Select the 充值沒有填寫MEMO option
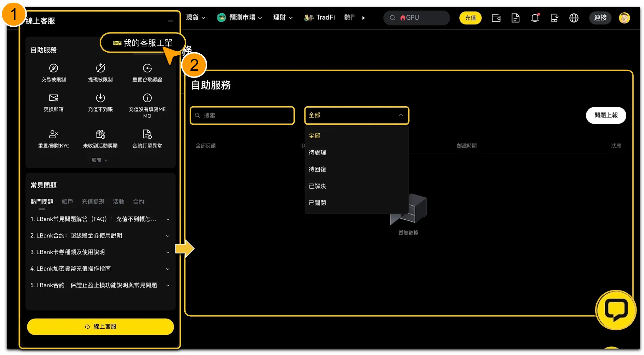This screenshot has height=355, width=644. pyautogui.click(x=147, y=106)
